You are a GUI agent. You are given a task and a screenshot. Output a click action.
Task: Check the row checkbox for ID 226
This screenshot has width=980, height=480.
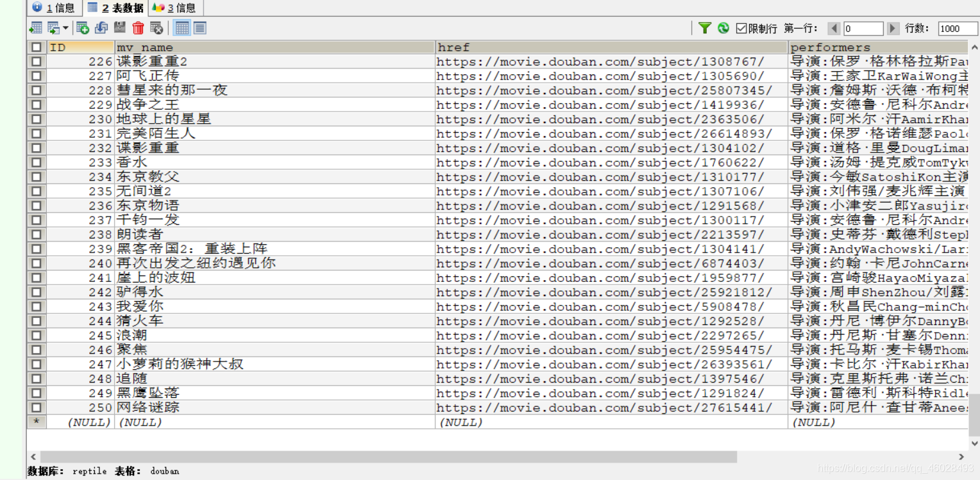(x=37, y=62)
